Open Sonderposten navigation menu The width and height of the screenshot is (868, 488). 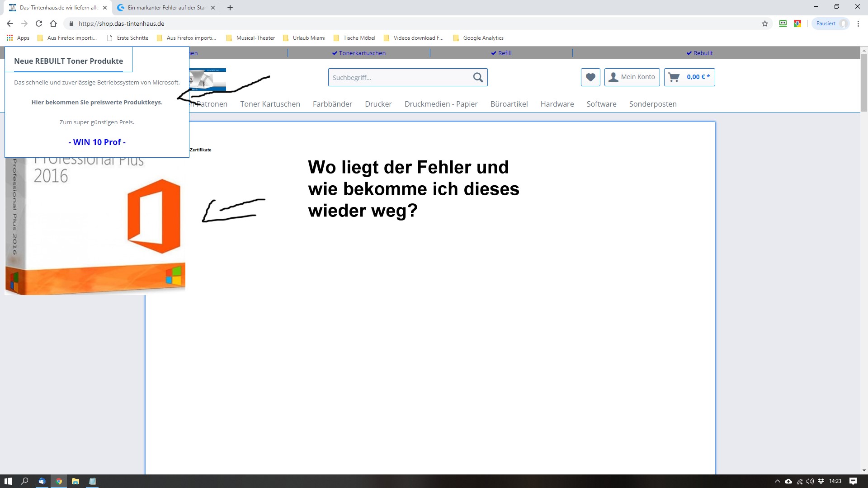pyautogui.click(x=653, y=104)
